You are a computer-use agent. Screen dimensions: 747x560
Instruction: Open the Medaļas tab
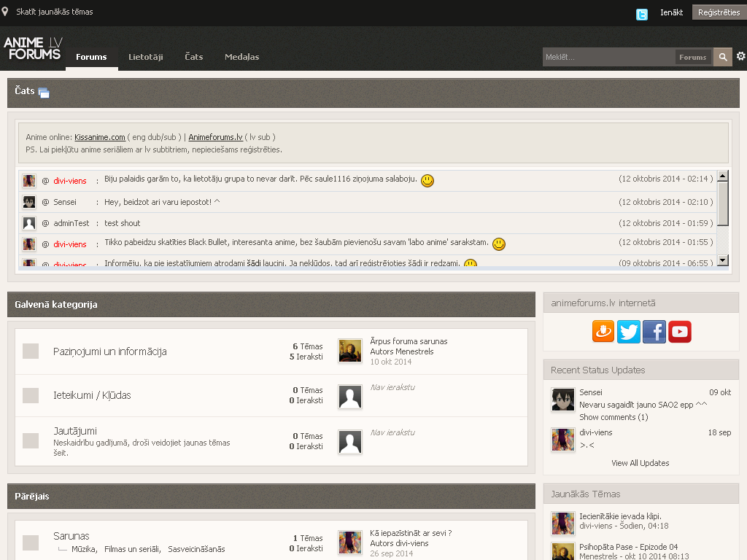[x=241, y=57]
